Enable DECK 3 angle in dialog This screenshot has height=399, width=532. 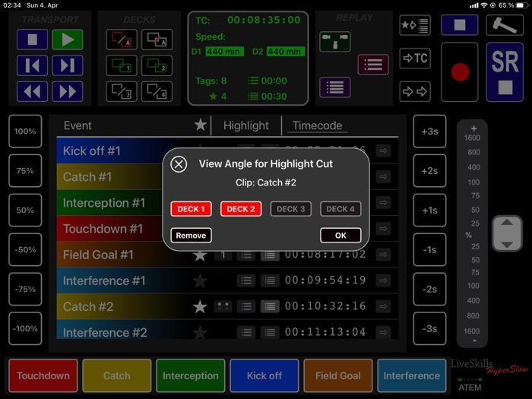(x=291, y=209)
